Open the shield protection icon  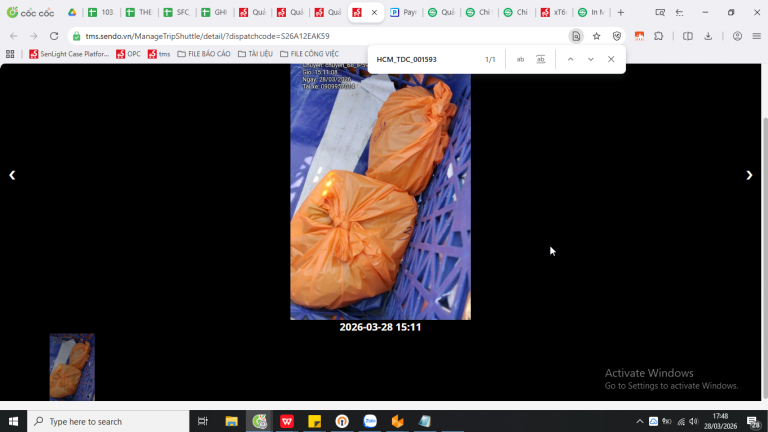[617, 36]
